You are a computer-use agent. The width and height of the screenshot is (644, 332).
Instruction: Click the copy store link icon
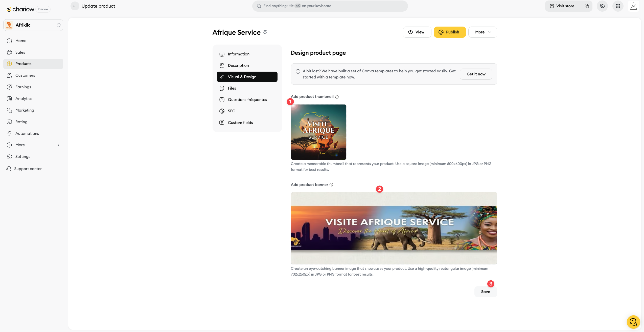[x=587, y=6]
